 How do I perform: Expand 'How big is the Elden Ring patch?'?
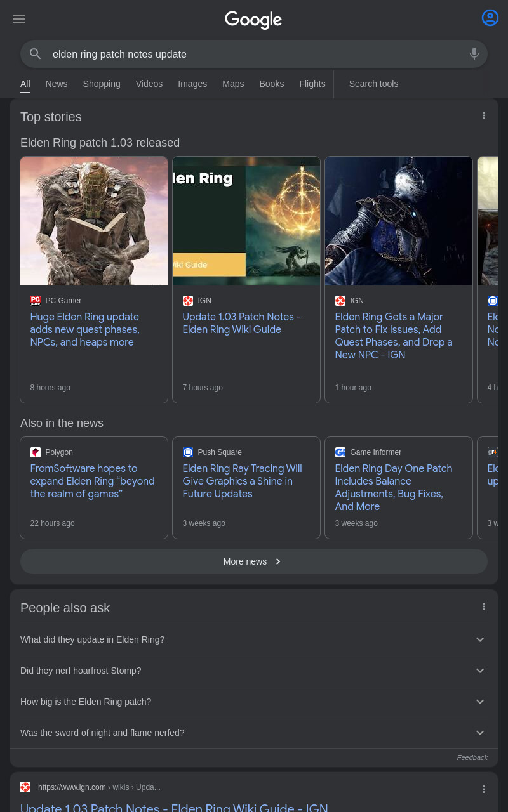tap(254, 702)
